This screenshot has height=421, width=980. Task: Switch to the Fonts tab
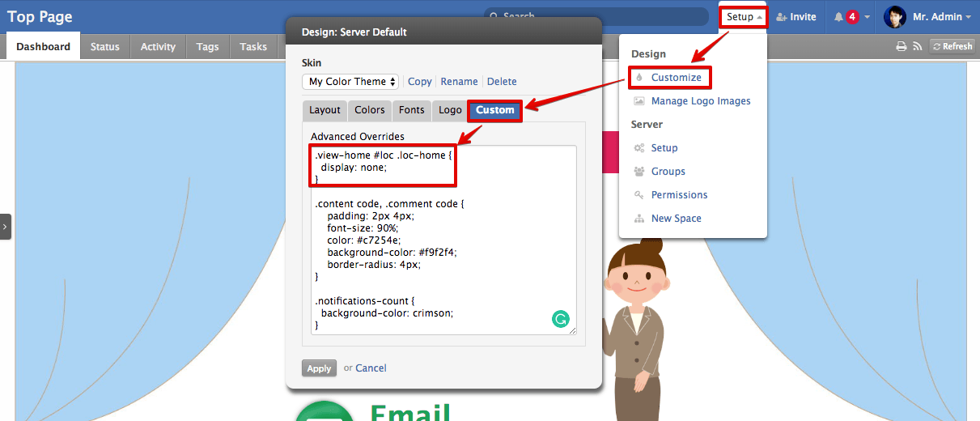[411, 110]
